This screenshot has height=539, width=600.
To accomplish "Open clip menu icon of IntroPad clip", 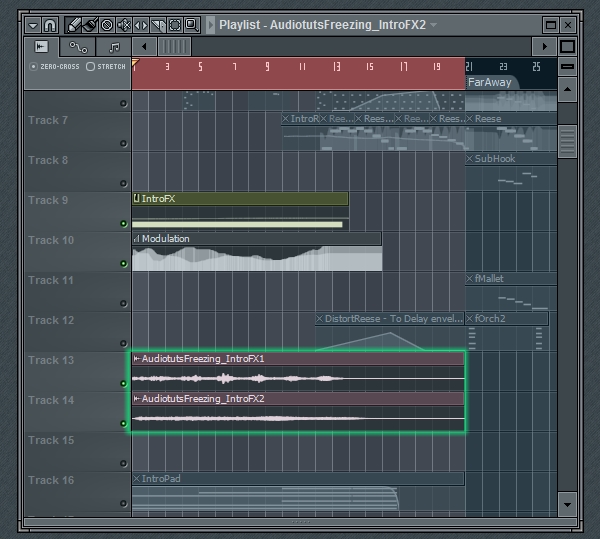I will pos(137,479).
